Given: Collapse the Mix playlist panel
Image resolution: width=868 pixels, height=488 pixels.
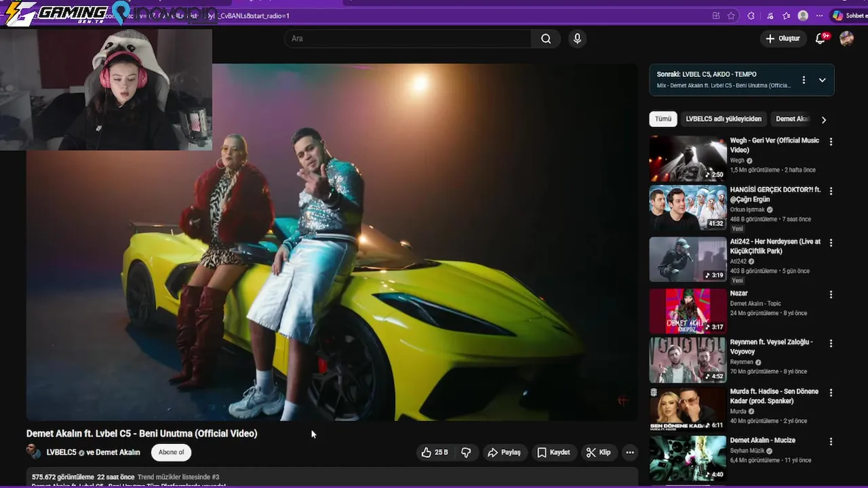Looking at the screenshot, I should click(822, 80).
